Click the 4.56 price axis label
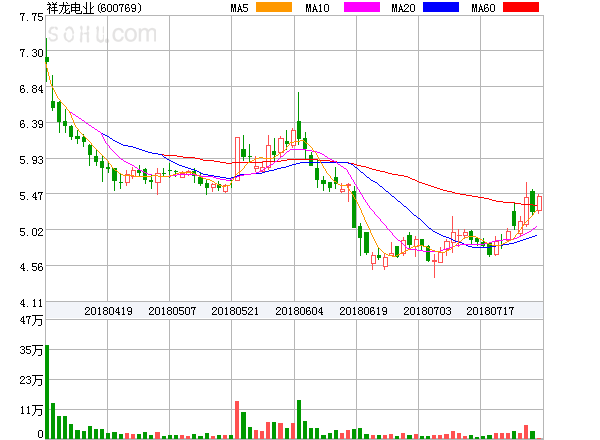 click(x=31, y=267)
